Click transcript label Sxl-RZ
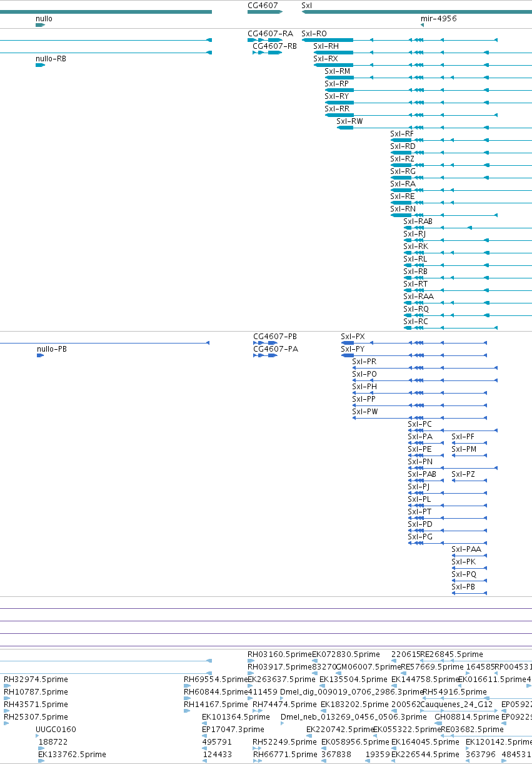The image size is (532, 764). pos(402,159)
